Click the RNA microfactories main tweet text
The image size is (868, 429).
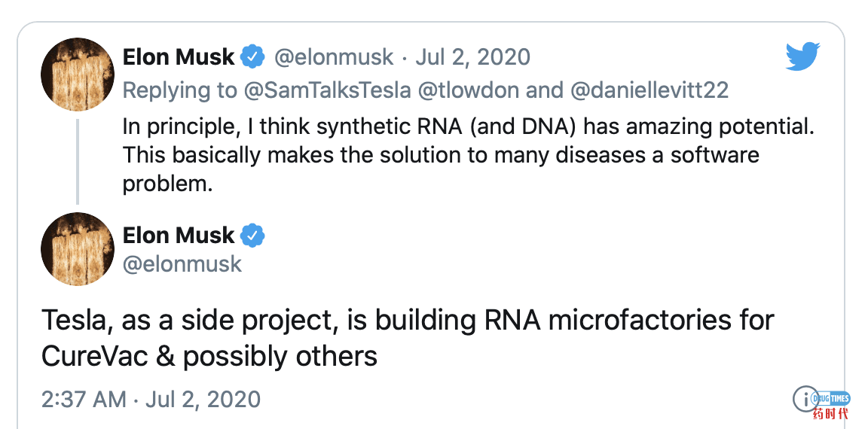click(x=408, y=339)
